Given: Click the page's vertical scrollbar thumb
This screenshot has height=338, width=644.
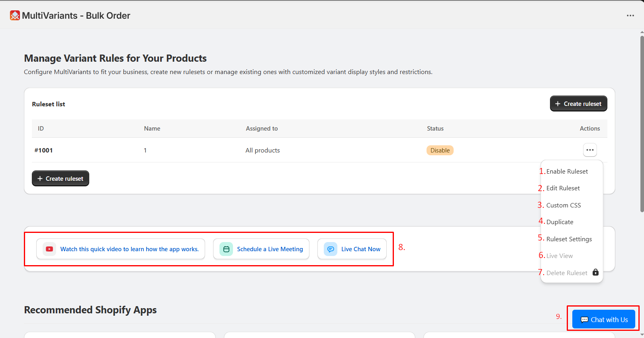Looking at the screenshot, I should [x=642, y=123].
